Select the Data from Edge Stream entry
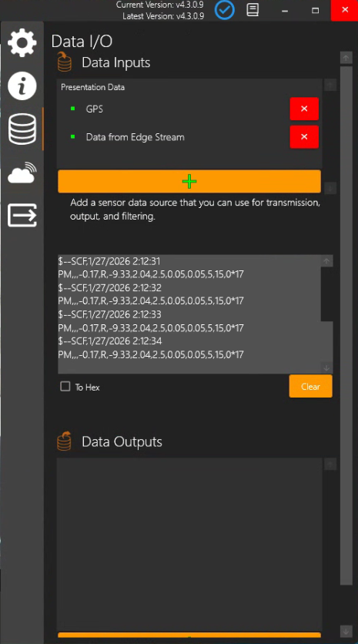 click(x=135, y=137)
